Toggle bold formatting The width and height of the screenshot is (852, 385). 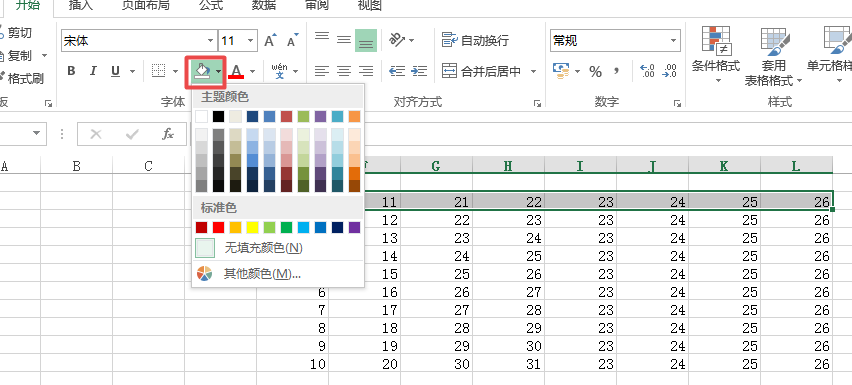[x=71, y=71]
